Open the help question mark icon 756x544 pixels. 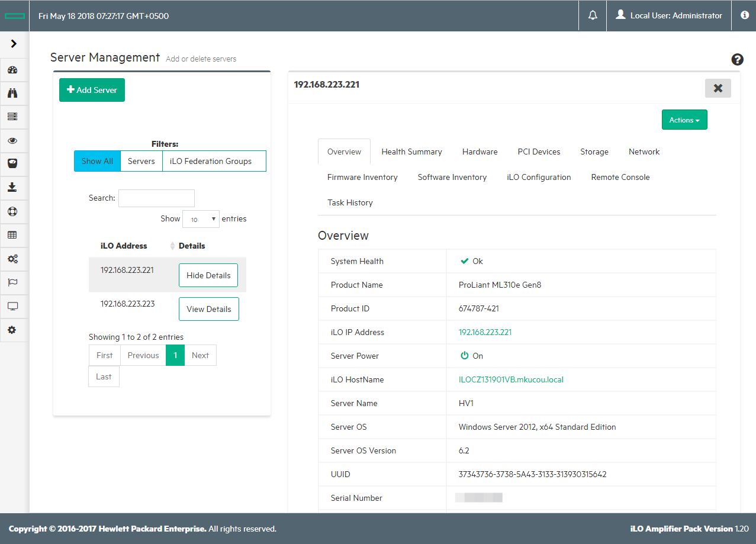737,59
